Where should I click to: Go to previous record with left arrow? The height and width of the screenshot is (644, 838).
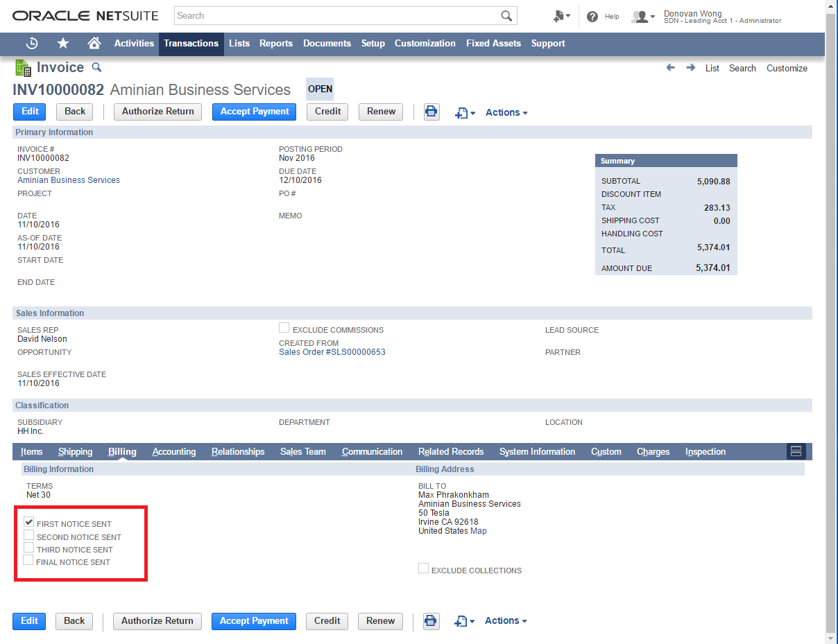[670, 68]
